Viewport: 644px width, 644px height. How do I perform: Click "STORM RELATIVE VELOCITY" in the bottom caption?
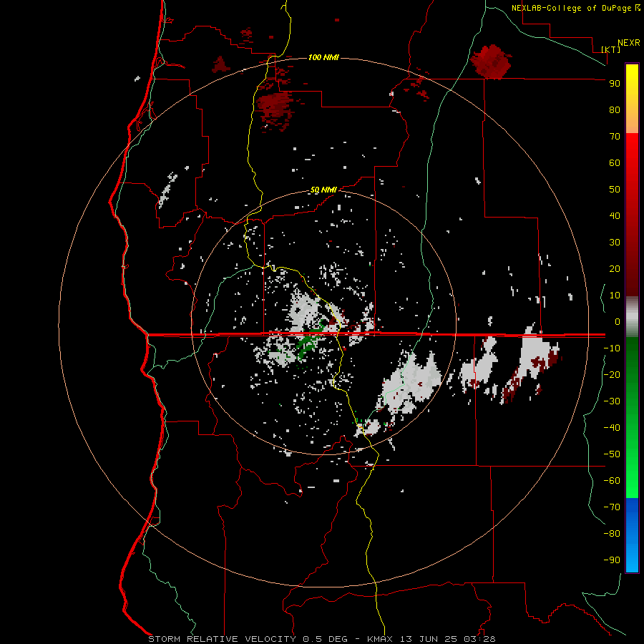click(222, 639)
